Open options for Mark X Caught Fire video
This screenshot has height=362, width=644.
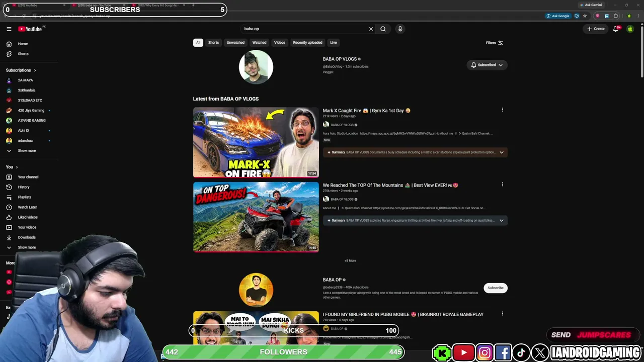(x=502, y=110)
